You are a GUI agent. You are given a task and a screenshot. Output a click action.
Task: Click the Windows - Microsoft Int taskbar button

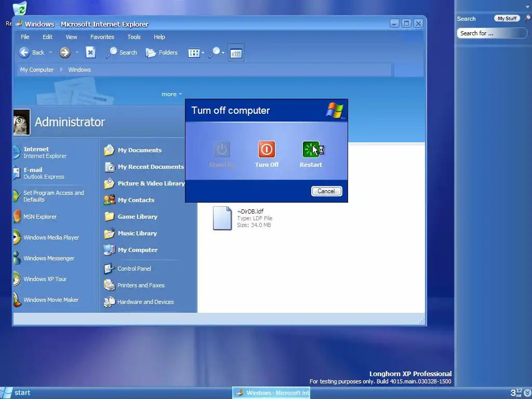pos(271,393)
